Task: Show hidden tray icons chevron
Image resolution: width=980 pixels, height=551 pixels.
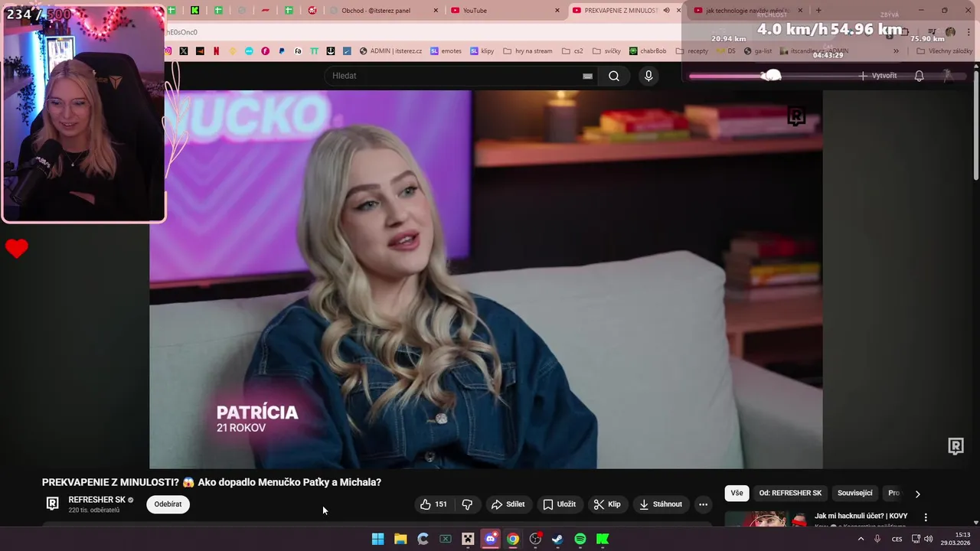Action: click(x=861, y=539)
